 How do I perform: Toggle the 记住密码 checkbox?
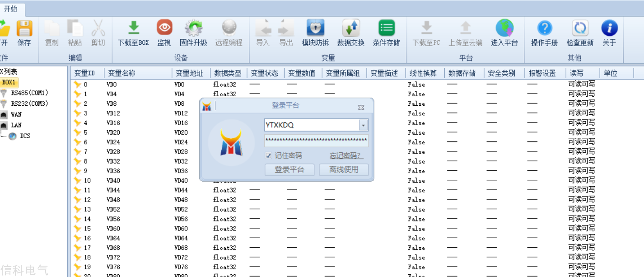(268, 155)
